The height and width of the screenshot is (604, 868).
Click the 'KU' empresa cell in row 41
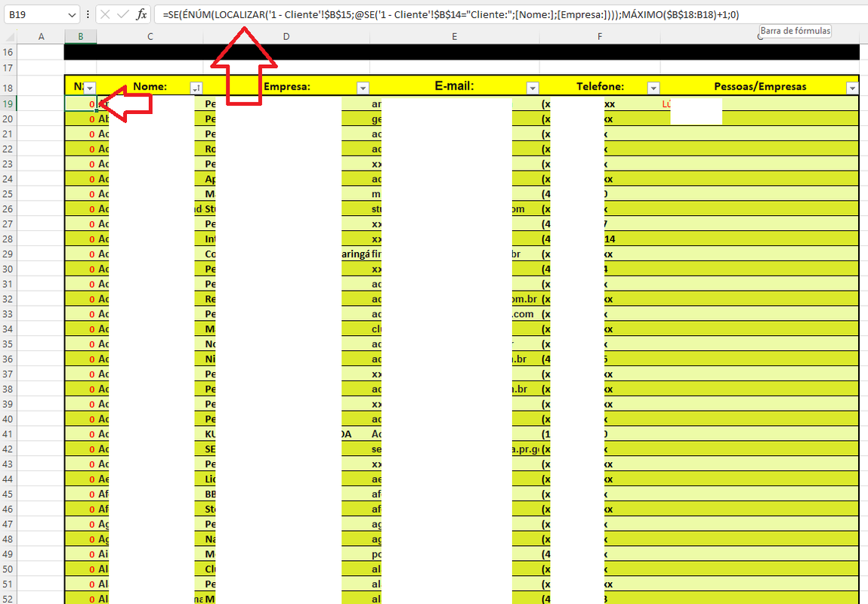[286, 433]
